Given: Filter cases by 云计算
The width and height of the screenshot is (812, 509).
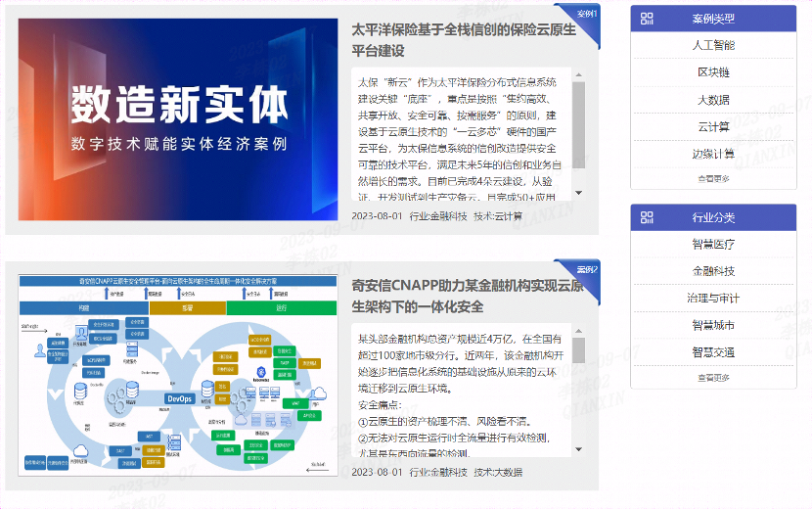Looking at the screenshot, I should click(713, 126).
